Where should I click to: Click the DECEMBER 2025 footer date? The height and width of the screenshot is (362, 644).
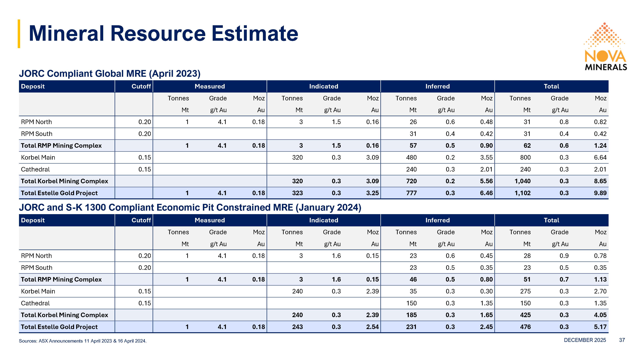tap(585, 340)
